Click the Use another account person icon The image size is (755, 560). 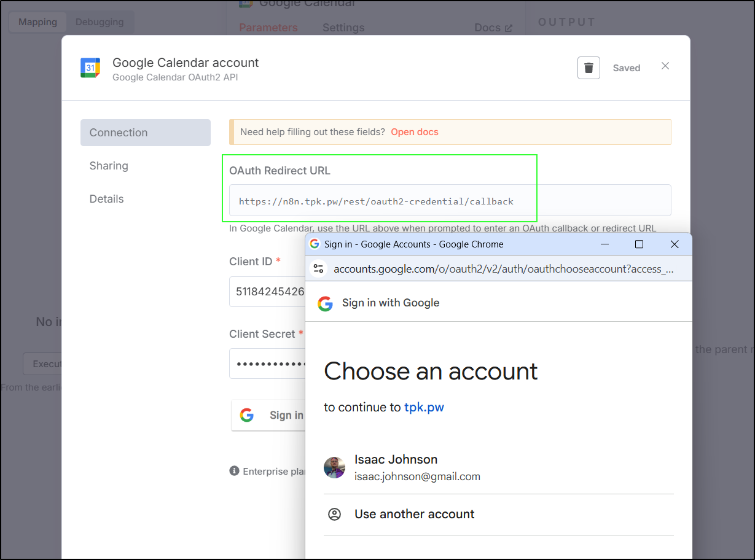pyautogui.click(x=335, y=514)
